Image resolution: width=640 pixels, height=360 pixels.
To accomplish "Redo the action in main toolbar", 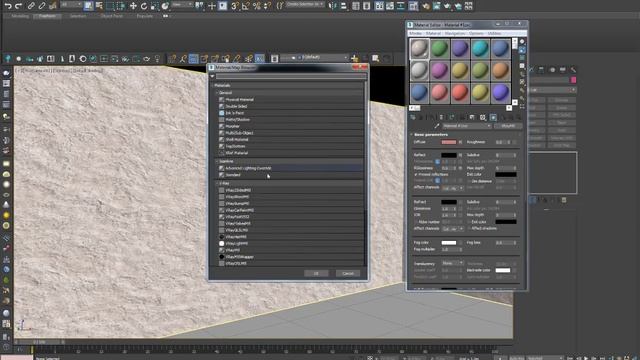I will point(18,6).
